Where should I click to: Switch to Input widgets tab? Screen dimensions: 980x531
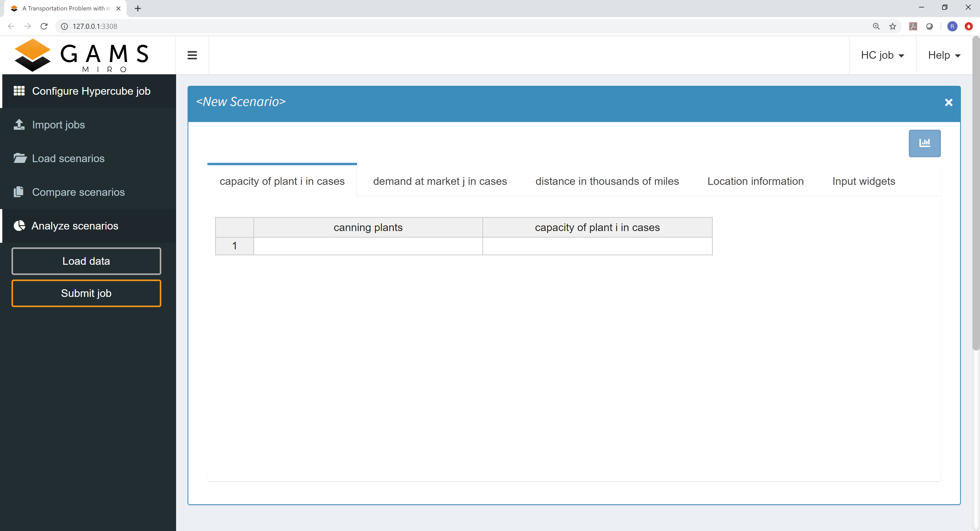tap(863, 181)
